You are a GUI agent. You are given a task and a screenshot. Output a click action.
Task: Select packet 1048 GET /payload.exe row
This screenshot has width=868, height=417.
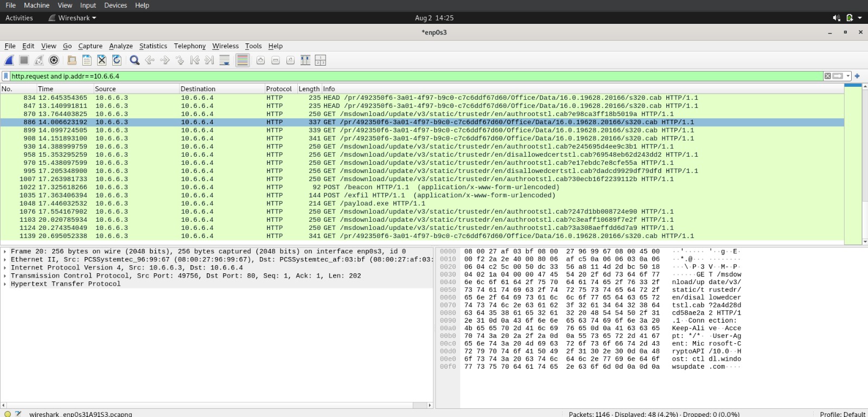pos(422,203)
